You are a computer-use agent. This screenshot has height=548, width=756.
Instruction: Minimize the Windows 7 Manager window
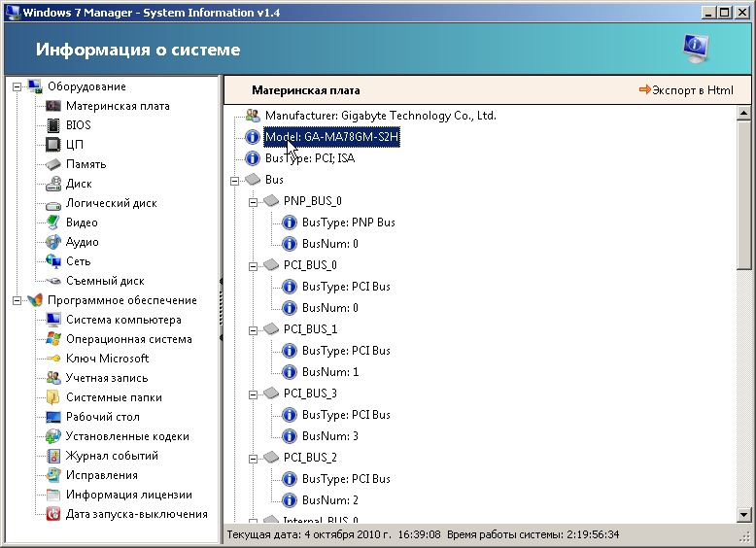tap(708, 13)
